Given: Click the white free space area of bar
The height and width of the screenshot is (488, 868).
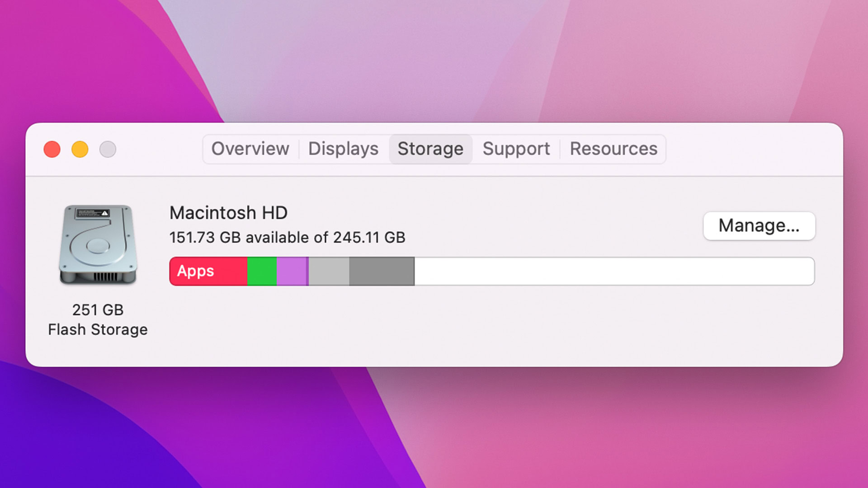Looking at the screenshot, I should (x=614, y=271).
